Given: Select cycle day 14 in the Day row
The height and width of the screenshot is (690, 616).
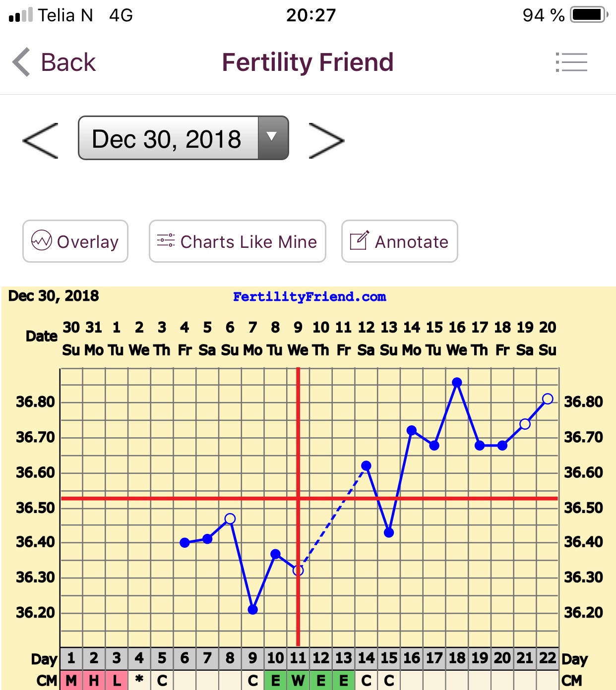Looking at the screenshot, I should click(x=366, y=658).
